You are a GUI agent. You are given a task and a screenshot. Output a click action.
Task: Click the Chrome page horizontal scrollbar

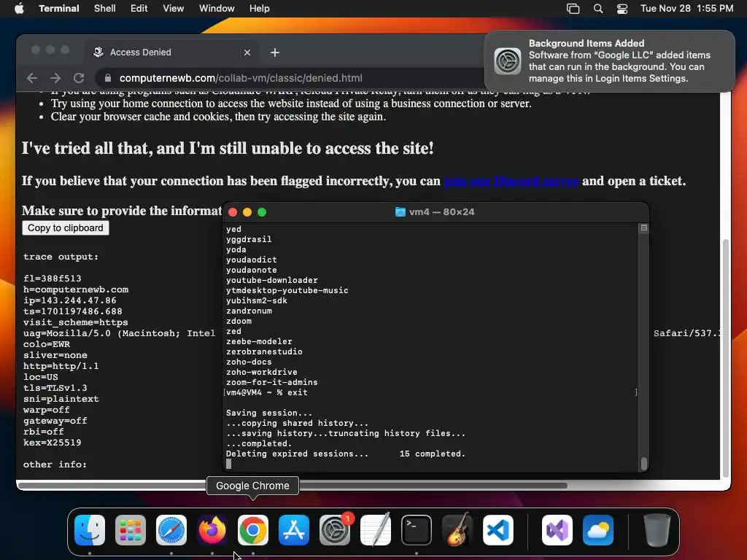[x=293, y=486]
